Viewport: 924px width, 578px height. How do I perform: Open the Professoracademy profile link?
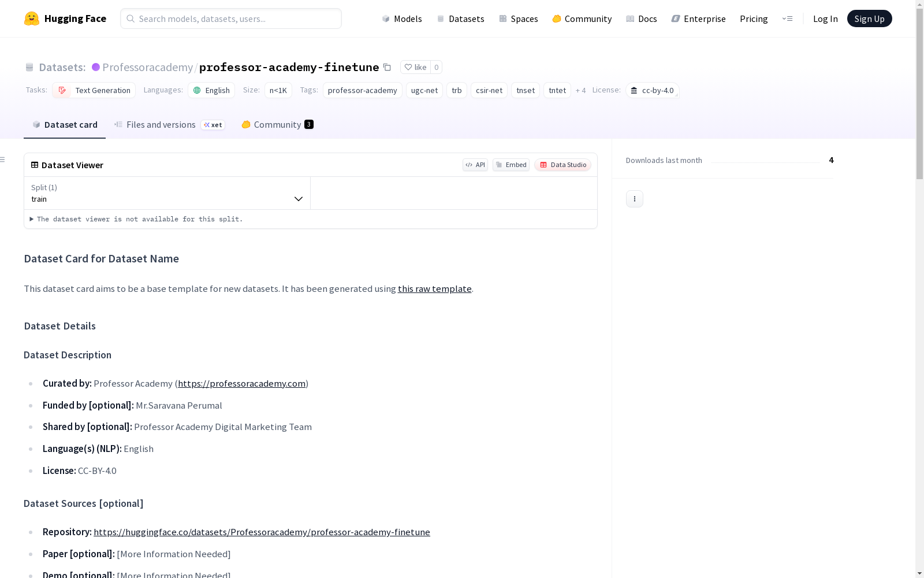coord(147,67)
